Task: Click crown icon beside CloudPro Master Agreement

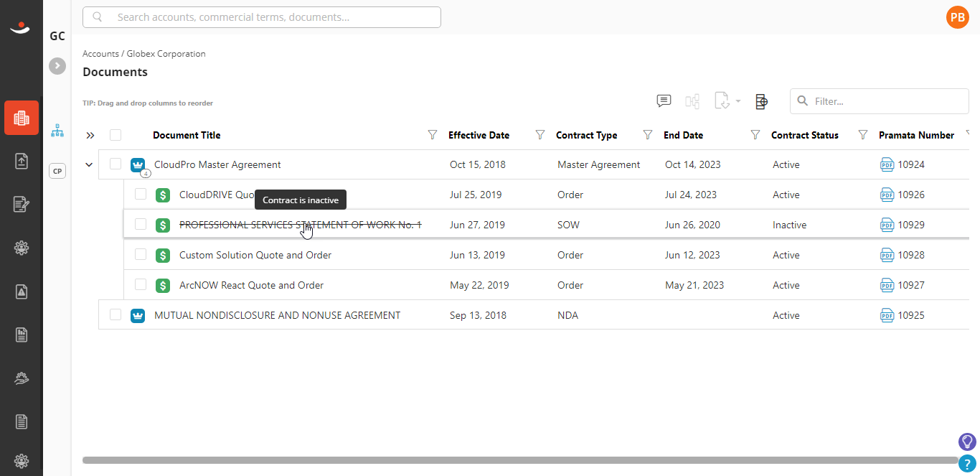Action: (x=138, y=165)
